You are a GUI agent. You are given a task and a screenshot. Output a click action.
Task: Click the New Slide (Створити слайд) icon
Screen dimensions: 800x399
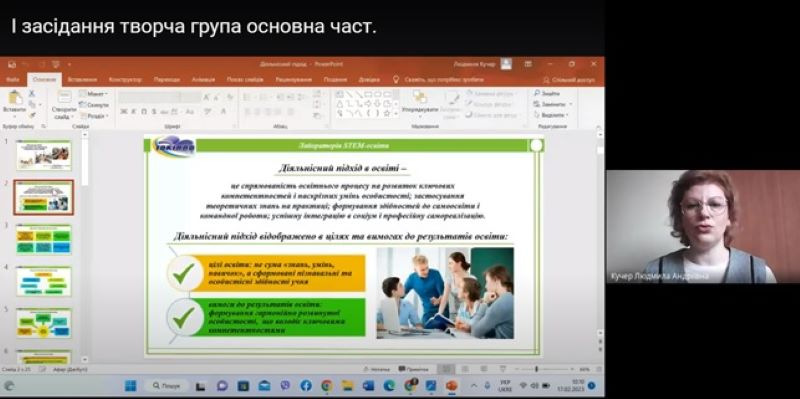64,97
